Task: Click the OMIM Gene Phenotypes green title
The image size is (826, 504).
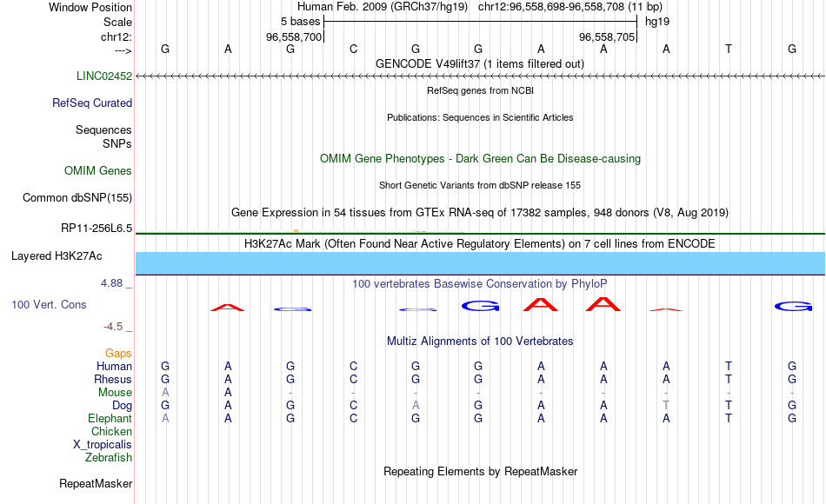Action: coord(480,158)
